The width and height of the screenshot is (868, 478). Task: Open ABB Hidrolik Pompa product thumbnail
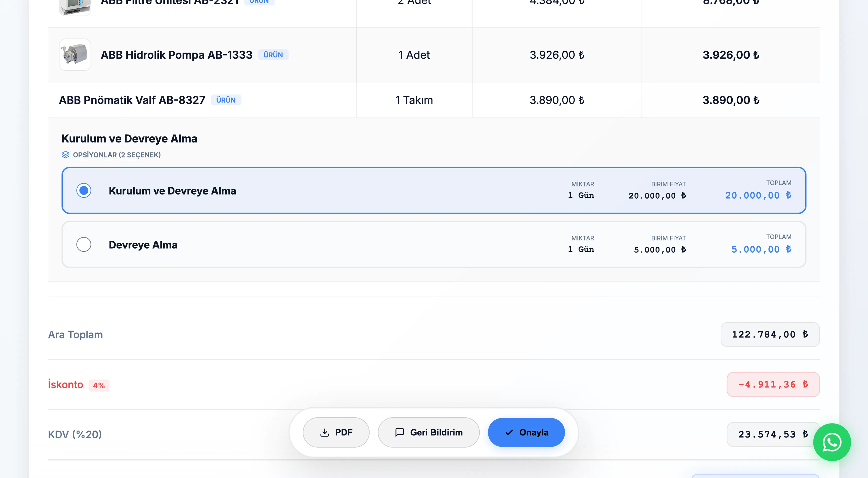click(75, 54)
